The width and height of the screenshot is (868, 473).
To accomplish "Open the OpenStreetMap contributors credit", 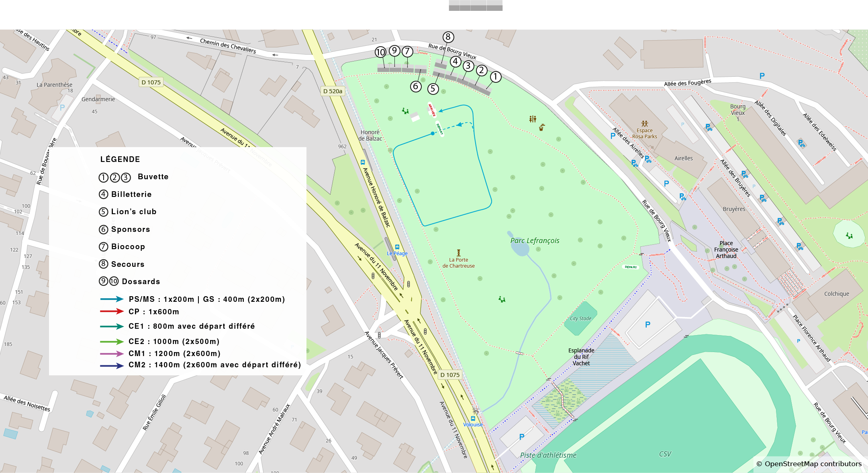I will coord(809,464).
